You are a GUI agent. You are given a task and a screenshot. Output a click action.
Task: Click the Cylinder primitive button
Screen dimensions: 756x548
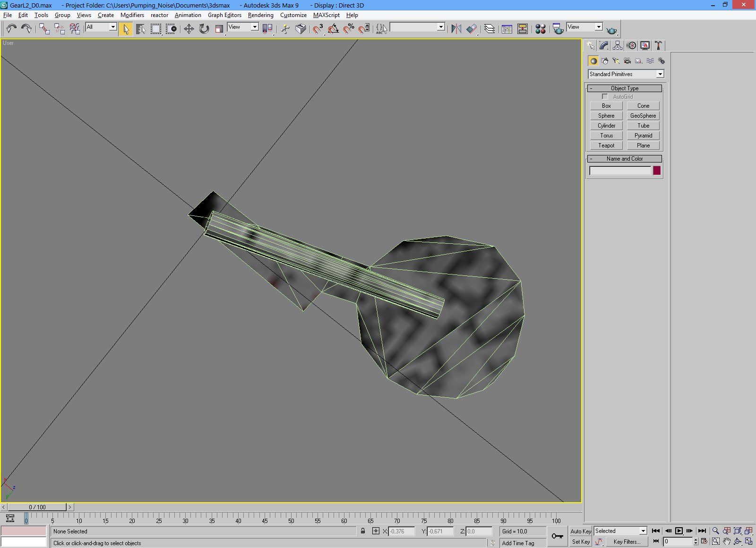606,126
